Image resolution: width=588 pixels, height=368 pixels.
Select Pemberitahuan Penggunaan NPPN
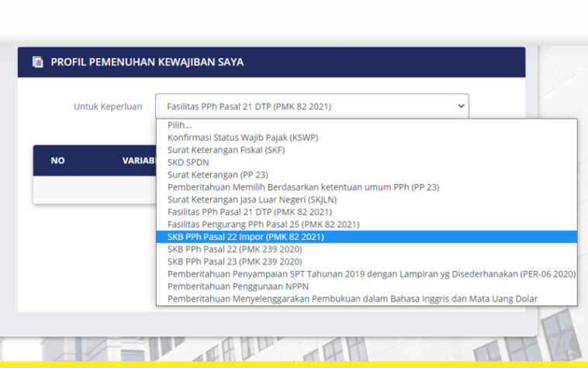[x=367, y=286]
